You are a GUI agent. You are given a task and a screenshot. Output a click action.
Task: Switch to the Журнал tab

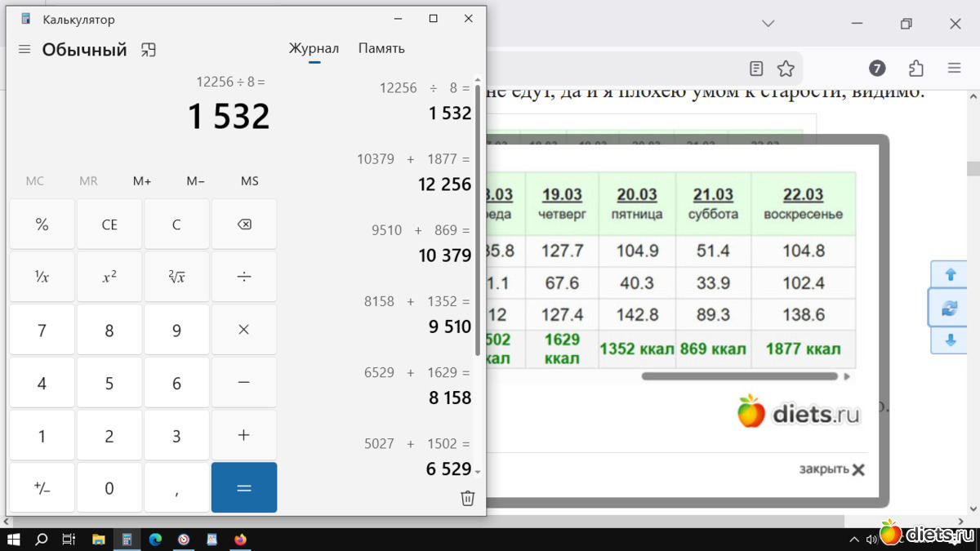point(314,48)
